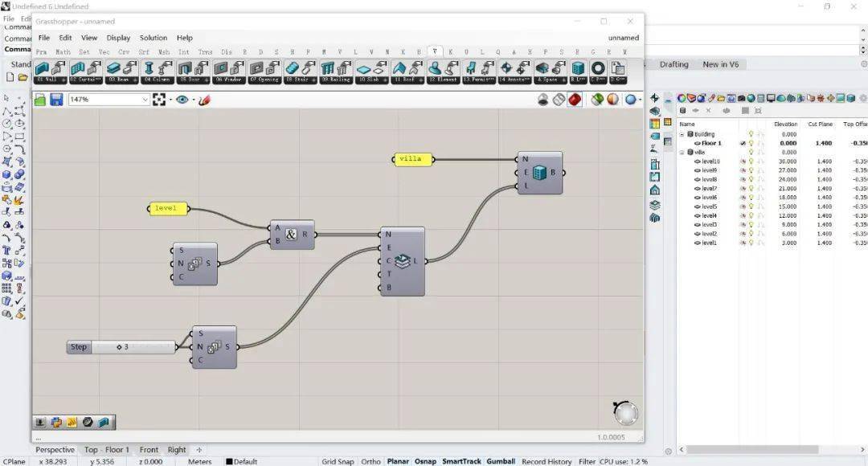
Task: Click the Record History status button
Action: [x=547, y=461]
